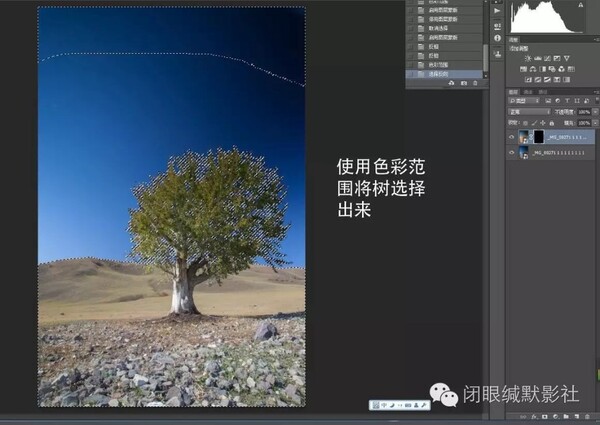Toggle lock position
The height and width of the screenshot is (425, 600).
coord(543,123)
